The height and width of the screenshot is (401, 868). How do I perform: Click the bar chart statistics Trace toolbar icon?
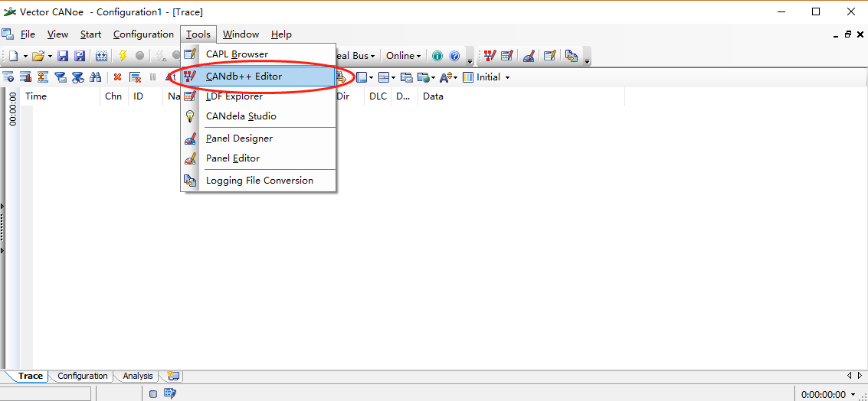25,77
